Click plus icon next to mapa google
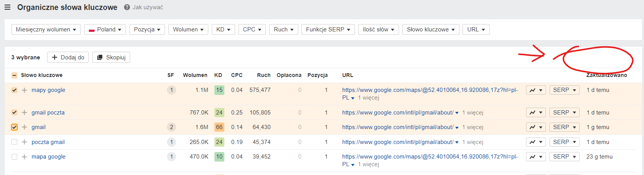Image resolution: width=644 pixels, height=175 pixels. click(25, 157)
